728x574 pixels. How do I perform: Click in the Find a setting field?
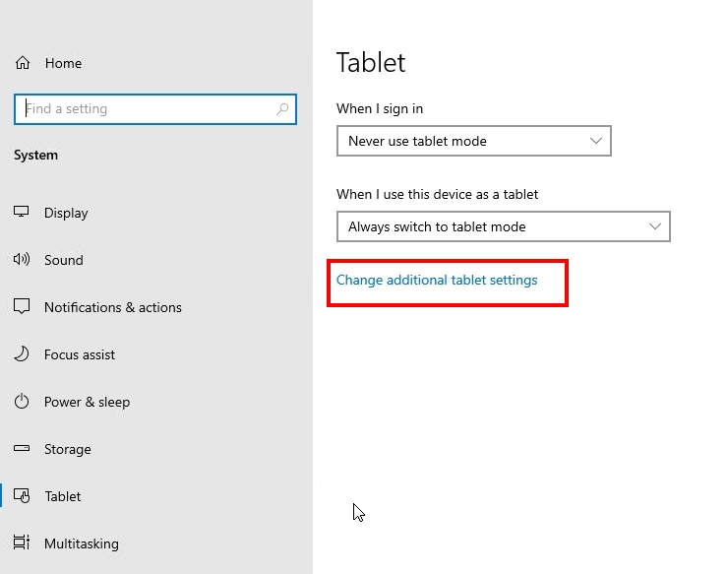155,109
